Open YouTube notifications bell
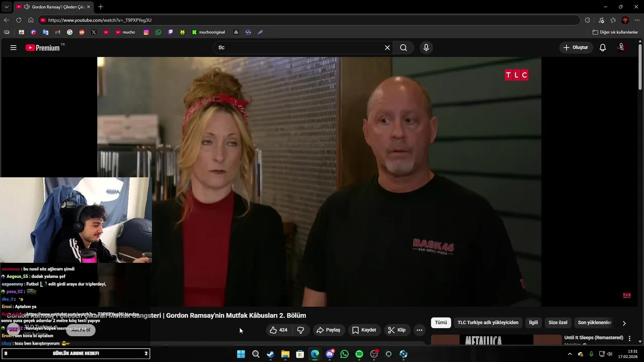Image resolution: width=644 pixels, height=362 pixels. (x=602, y=48)
